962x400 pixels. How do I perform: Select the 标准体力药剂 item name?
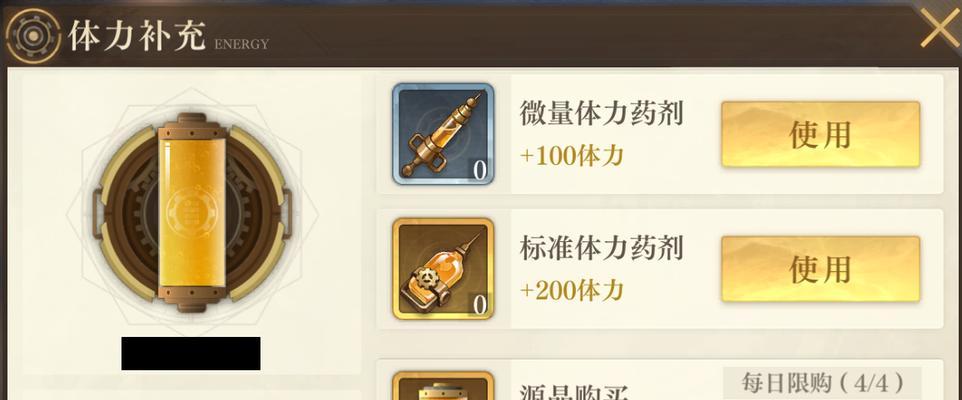click(601, 248)
